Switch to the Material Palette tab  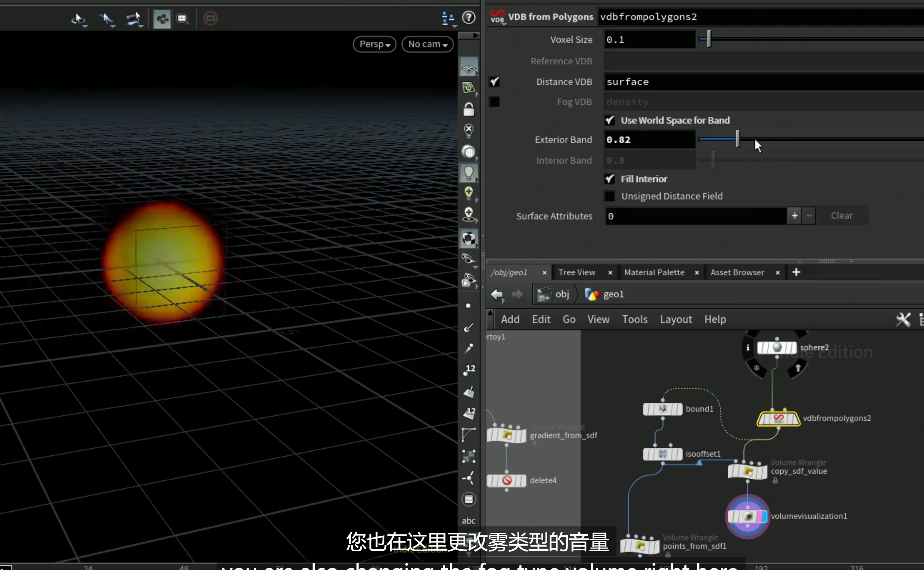[654, 272]
